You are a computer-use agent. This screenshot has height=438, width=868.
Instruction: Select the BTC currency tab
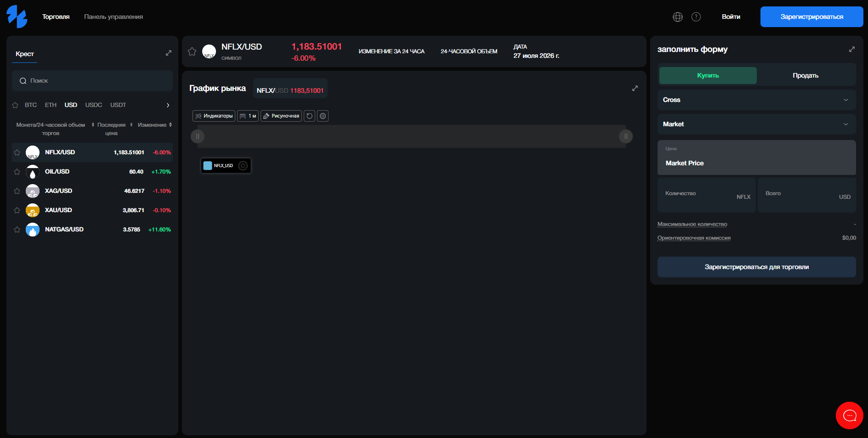(31, 105)
